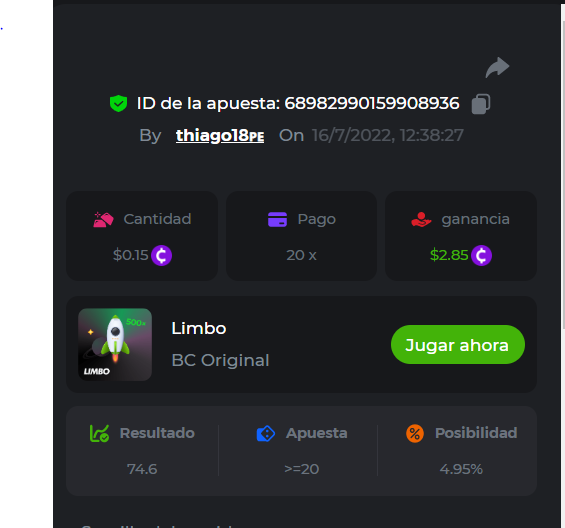565x528 pixels.
Task: Open thiago18PE user profile link
Action: pyautogui.click(x=220, y=136)
